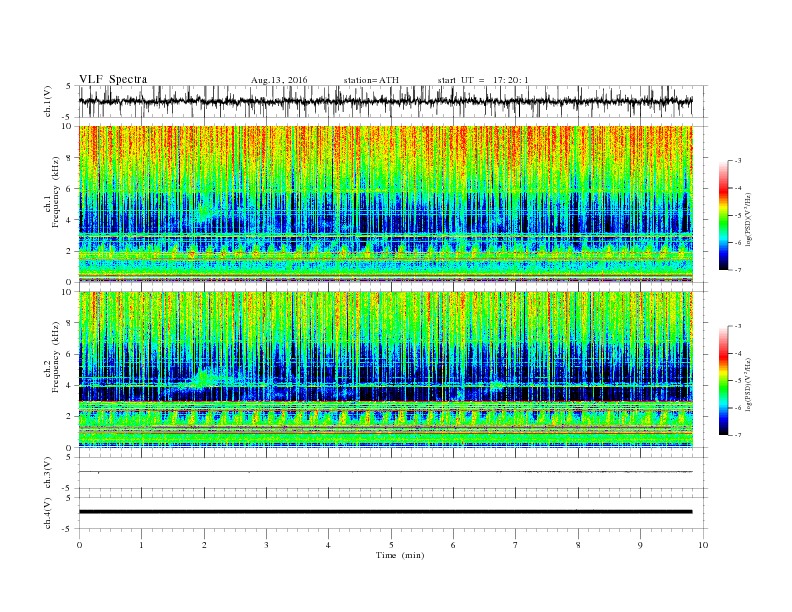The height and width of the screenshot is (612, 792).
Task: Click the ch.1 frequency spectrogram panel
Action: pos(386,204)
